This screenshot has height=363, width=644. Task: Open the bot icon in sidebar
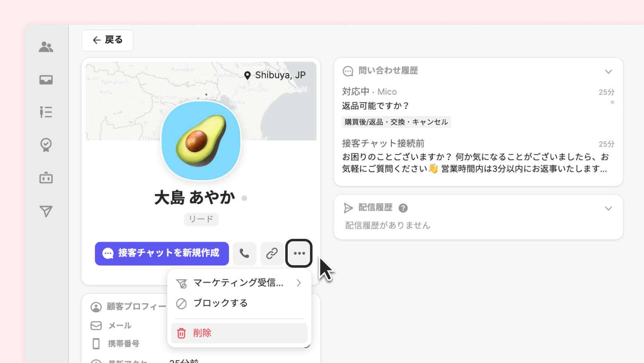46,178
